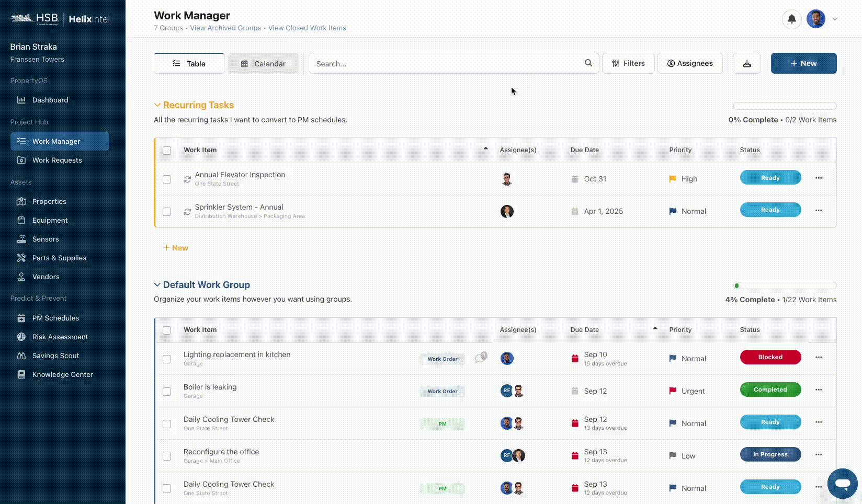Image resolution: width=862 pixels, height=504 pixels.
Task: Open more options for Annual Elevator Inspection
Action: coord(819,178)
